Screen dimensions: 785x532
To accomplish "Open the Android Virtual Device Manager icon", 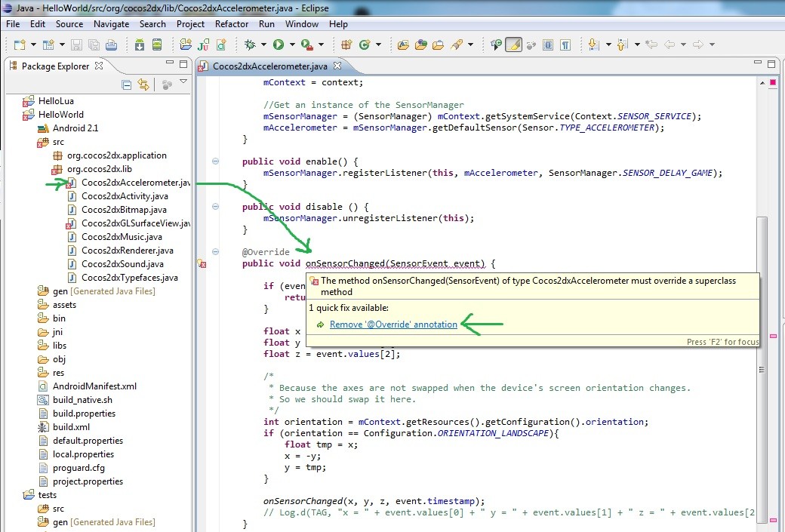I will pyautogui.click(x=156, y=45).
